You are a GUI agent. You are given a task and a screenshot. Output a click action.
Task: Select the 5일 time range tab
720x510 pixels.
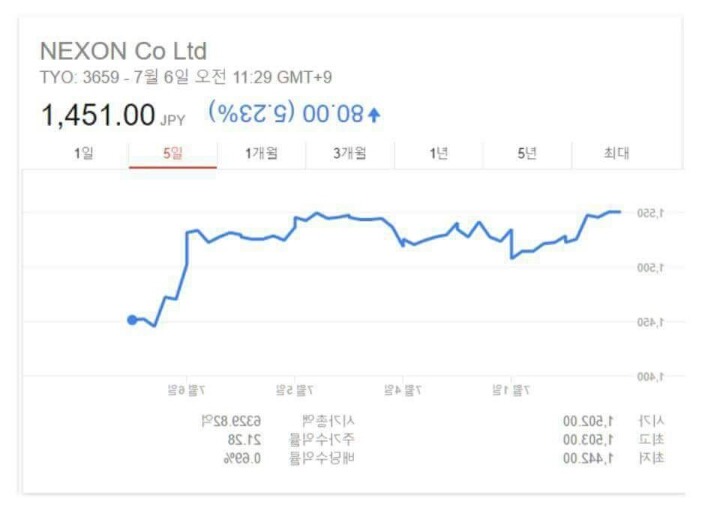(x=173, y=153)
